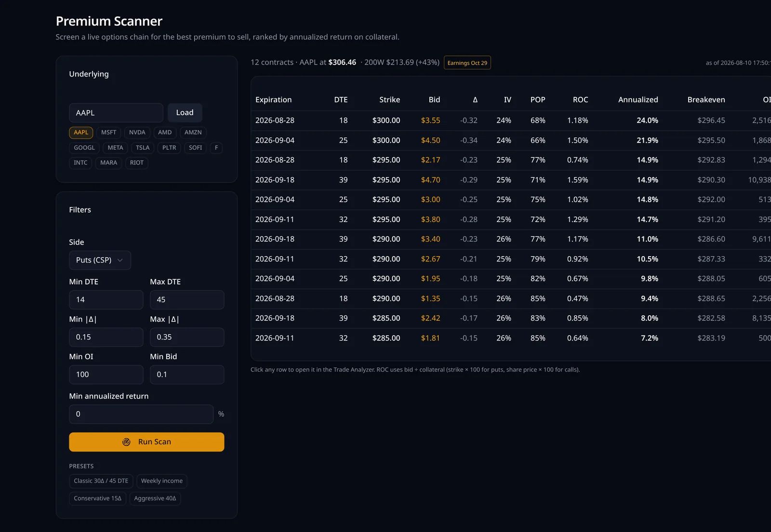Select the F ticker chip
Image resolution: width=771 pixels, height=532 pixels.
click(x=216, y=148)
